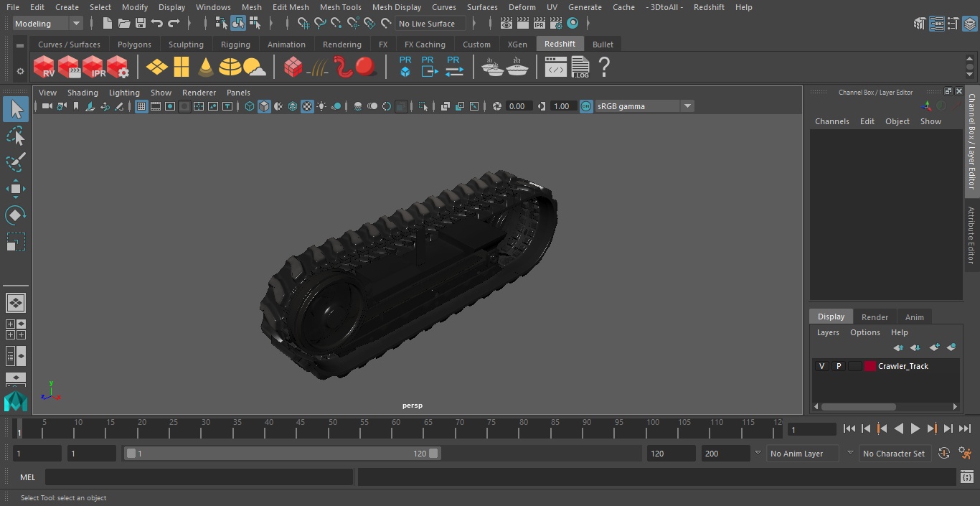The image size is (980, 506).
Task: Open Layers menu in Layer Editor
Action: point(828,332)
